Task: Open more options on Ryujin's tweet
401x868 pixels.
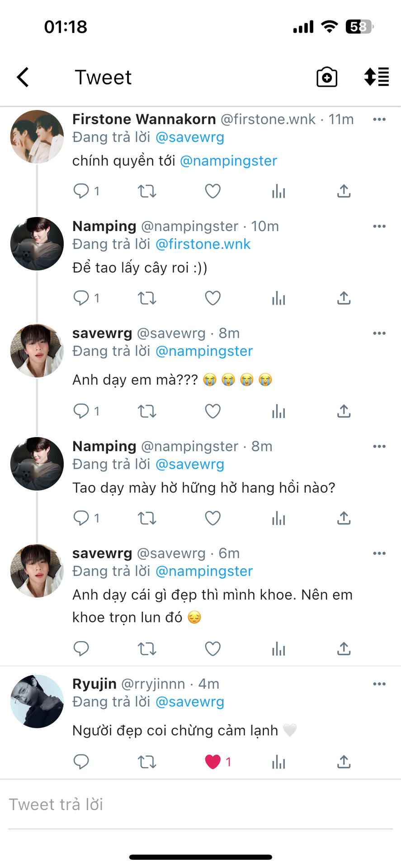Action: click(379, 684)
